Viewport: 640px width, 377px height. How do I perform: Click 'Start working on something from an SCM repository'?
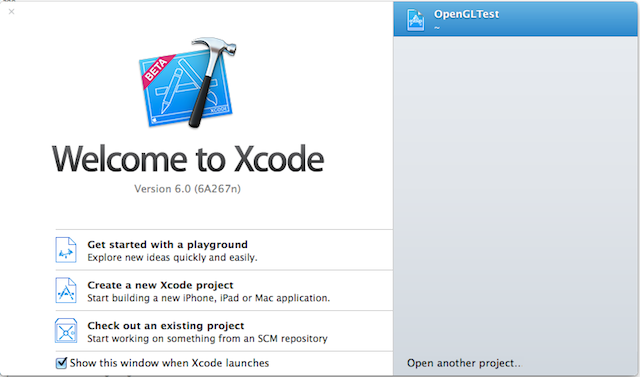[207, 339]
